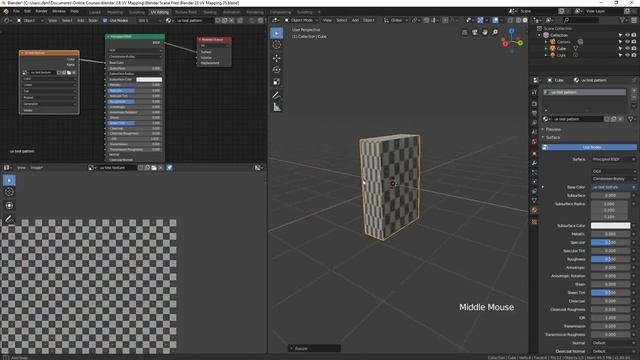Collapse the Collection tree in outliner
640x360 pixels.
coord(540,35)
